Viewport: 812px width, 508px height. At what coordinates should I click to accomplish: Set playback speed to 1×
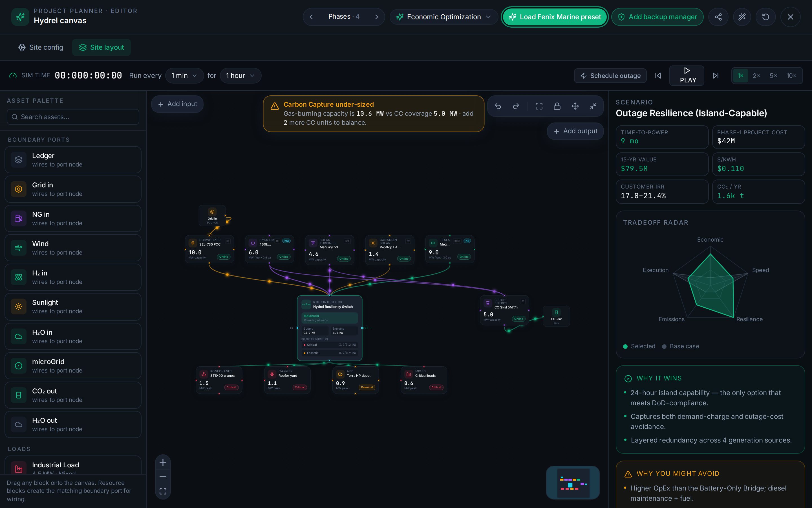(x=740, y=76)
